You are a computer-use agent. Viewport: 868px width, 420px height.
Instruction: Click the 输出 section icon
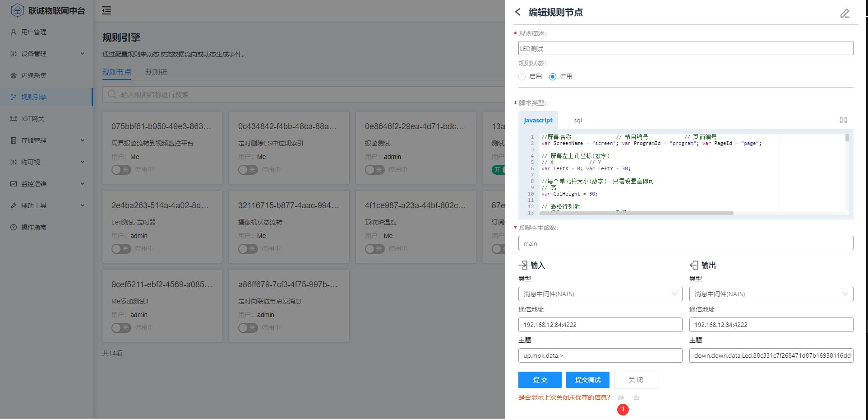[694, 265]
